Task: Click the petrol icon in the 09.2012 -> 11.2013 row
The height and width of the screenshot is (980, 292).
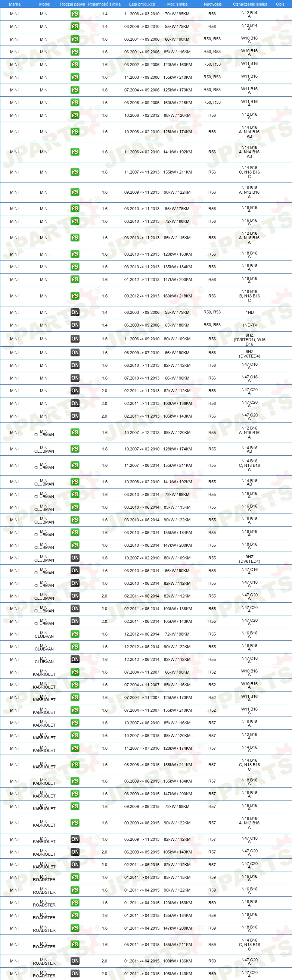Action: pyautogui.click(x=75, y=296)
